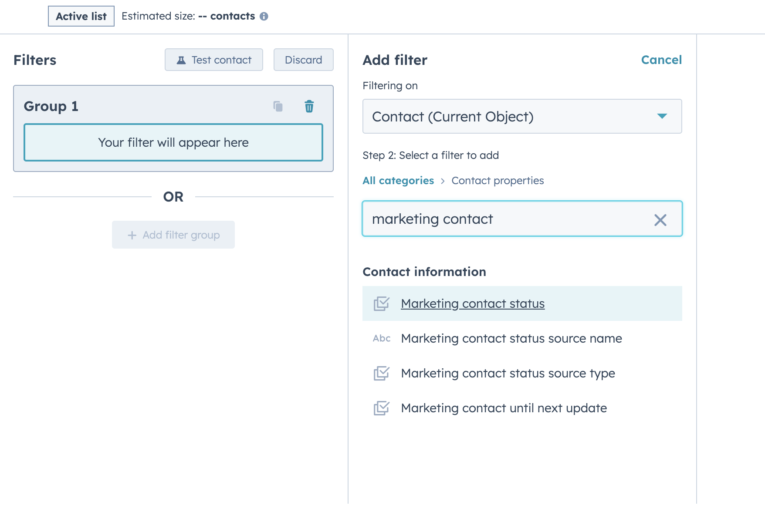
Task: Click the enumeration icon beside Marketing contact status
Action: [382, 304]
